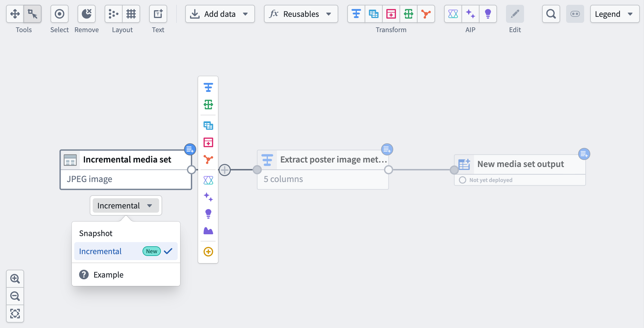Select the pointer tool in the Tools group
644x328 pixels.
(x=32, y=14)
